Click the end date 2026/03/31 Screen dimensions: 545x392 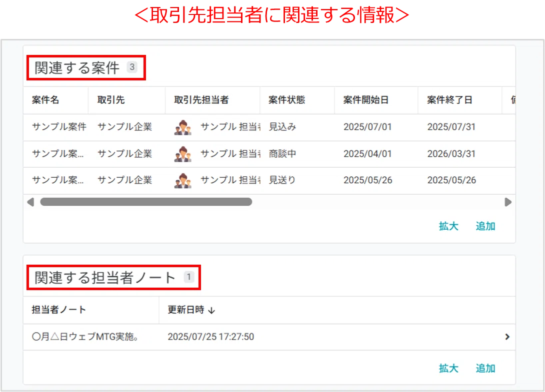(x=451, y=154)
